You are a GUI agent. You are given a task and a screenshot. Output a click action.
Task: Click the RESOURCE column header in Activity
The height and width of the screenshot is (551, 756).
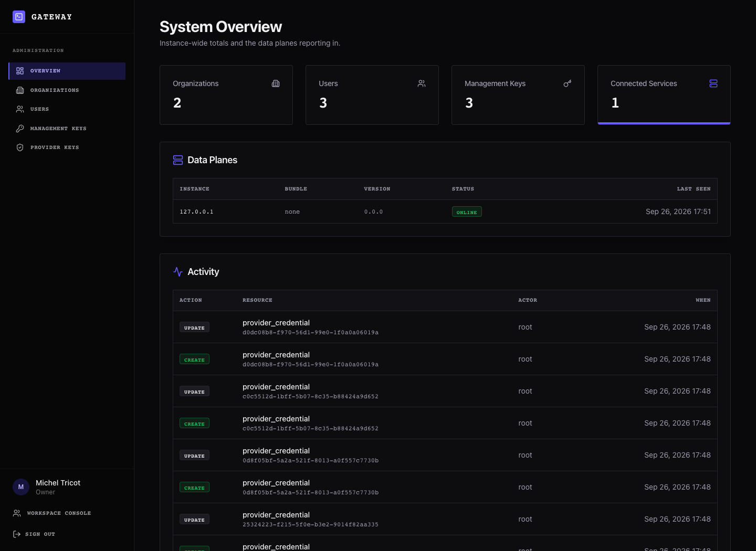coord(257,300)
